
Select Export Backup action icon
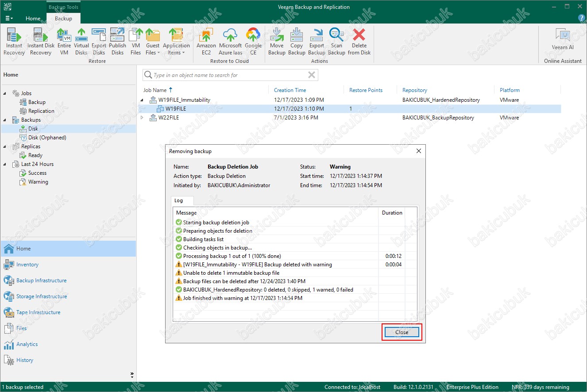[x=317, y=42]
